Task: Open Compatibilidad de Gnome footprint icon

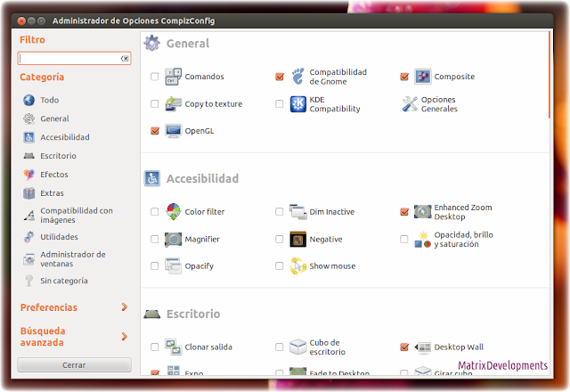Action: click(x=298, y=77)
